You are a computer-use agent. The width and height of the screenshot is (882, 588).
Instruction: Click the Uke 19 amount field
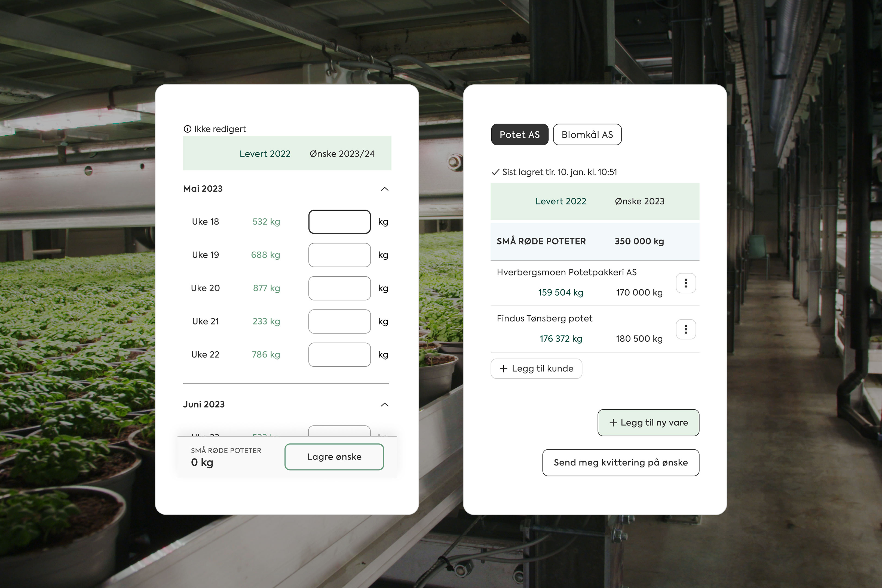click(x=339, y=255)
